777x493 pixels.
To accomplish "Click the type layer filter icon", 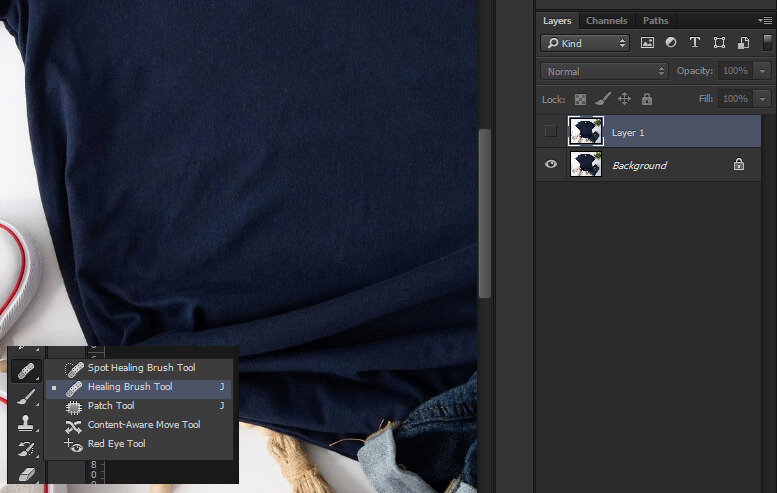I will click(695, 43).
